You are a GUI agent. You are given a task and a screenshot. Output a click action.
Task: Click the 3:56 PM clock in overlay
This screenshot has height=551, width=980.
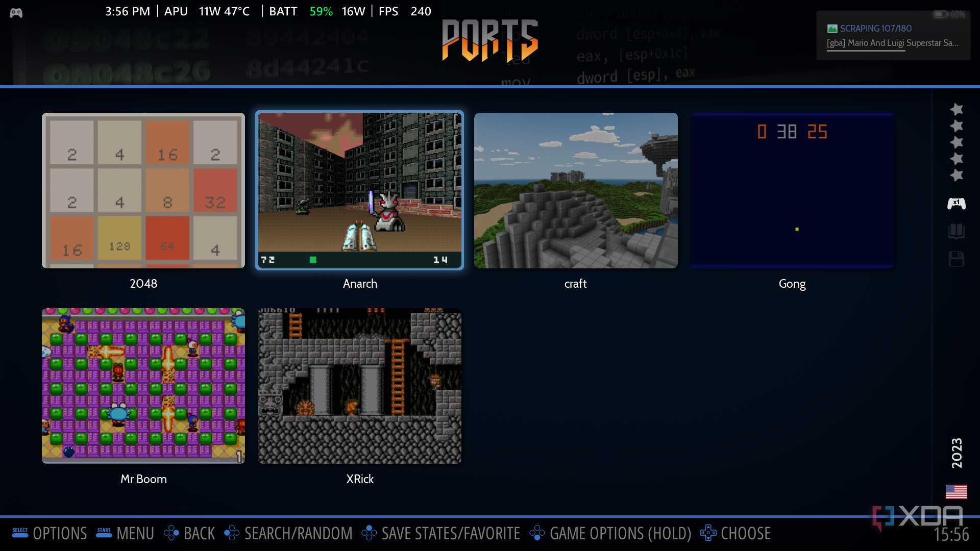tap(128, 11)
